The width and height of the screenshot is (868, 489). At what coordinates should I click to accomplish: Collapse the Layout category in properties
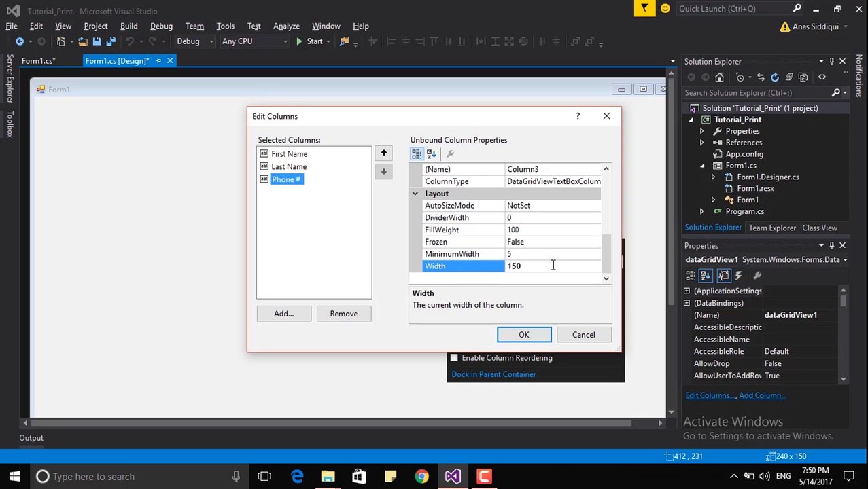tap(415, 194)
